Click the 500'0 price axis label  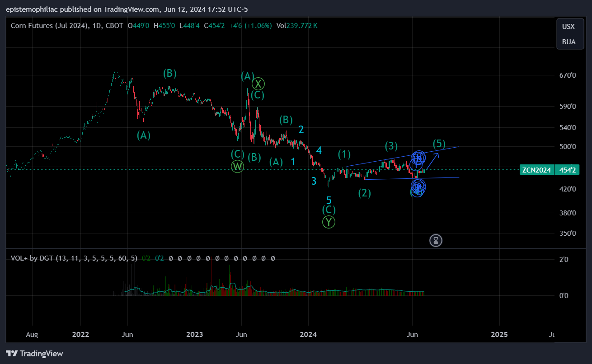point(567,146)
